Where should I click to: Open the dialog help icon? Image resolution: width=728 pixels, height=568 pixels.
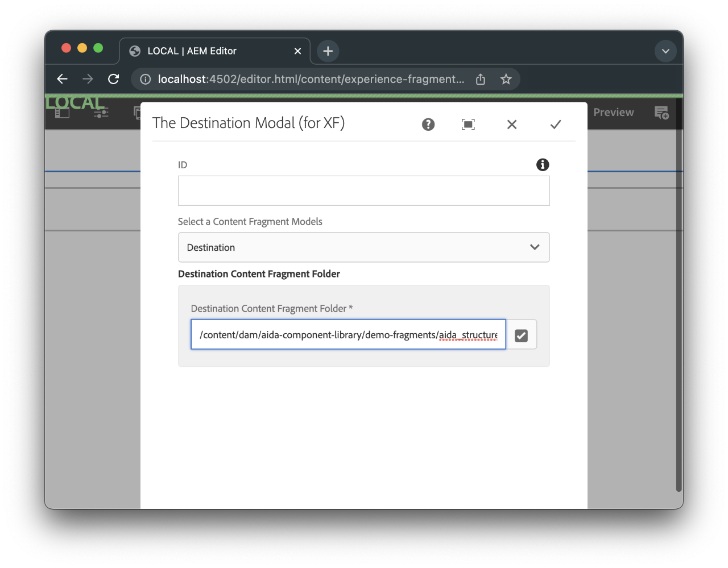point(428,125)
